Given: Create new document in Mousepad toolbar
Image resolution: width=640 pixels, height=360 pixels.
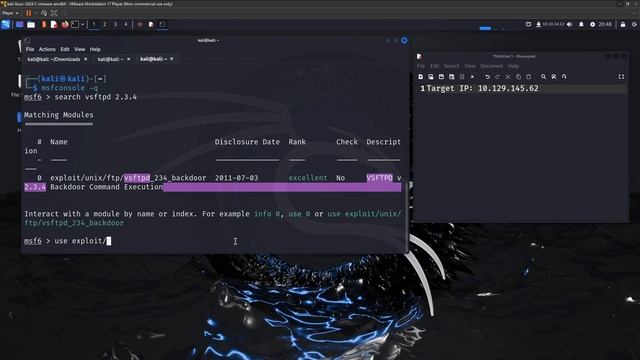Looking at the screenshot, I should [x=420, y=77].
